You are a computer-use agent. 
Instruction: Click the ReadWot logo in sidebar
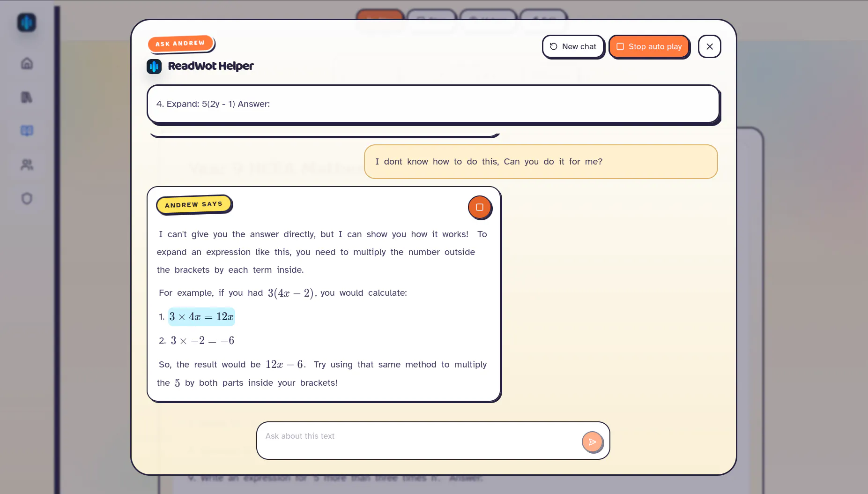tap(27, 22)
